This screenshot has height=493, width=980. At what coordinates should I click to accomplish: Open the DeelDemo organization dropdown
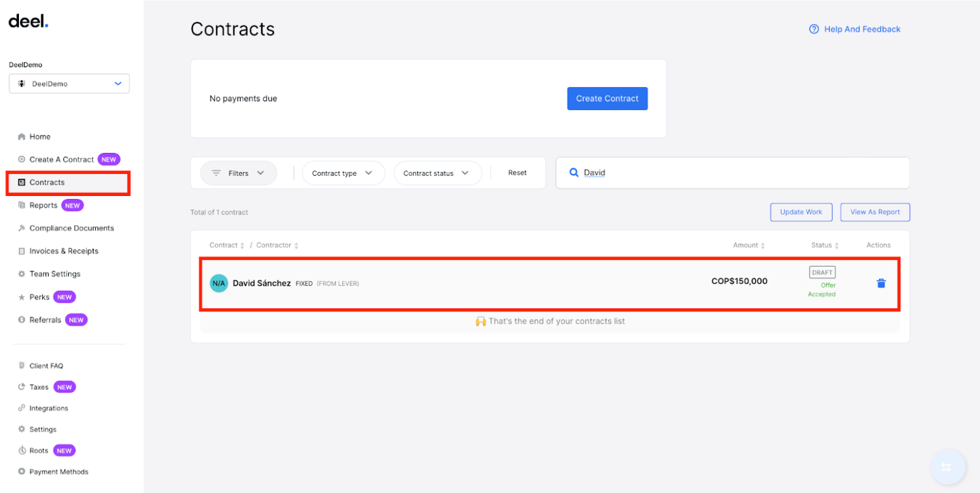click(x=69, y=83)
